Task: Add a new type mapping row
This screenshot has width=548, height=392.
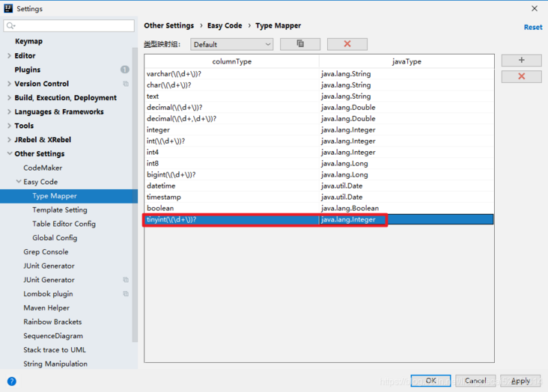Action: pyautogui.click(x=522, y=60)
